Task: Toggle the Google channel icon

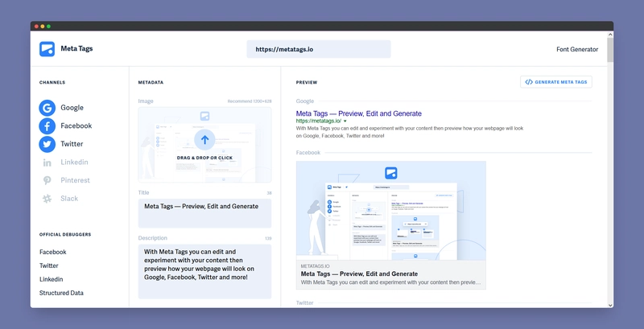Action: click(47, 108)
